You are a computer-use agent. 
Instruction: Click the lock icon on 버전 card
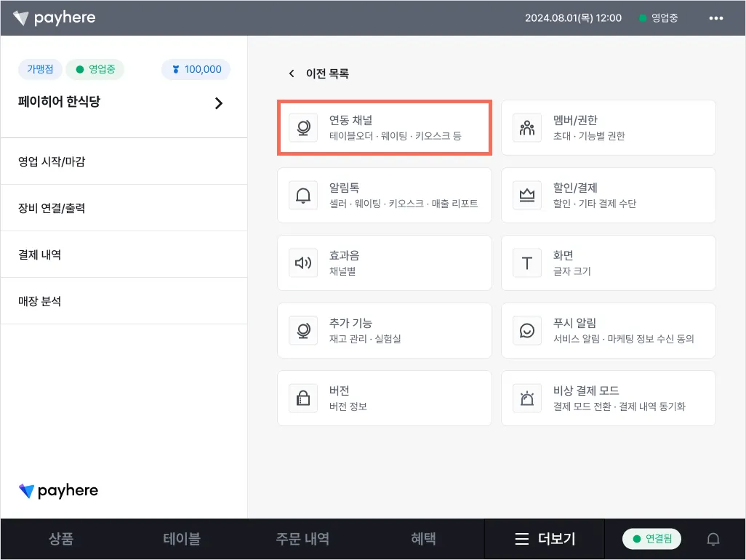[x=303, y=399]
